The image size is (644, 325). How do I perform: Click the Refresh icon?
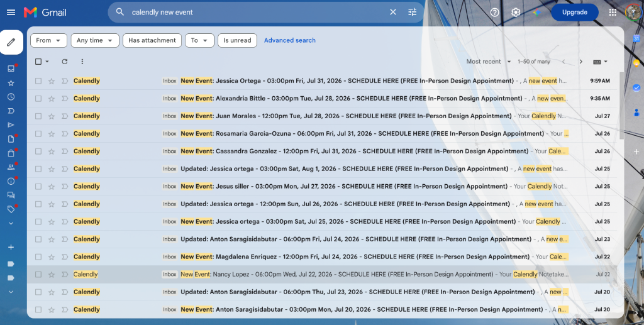tap(65, 62)
